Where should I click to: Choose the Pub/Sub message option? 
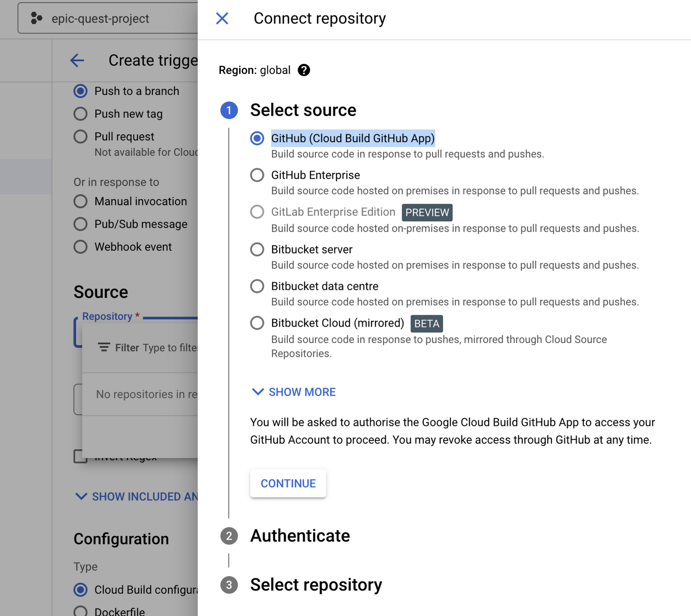(x=80, y=224)
